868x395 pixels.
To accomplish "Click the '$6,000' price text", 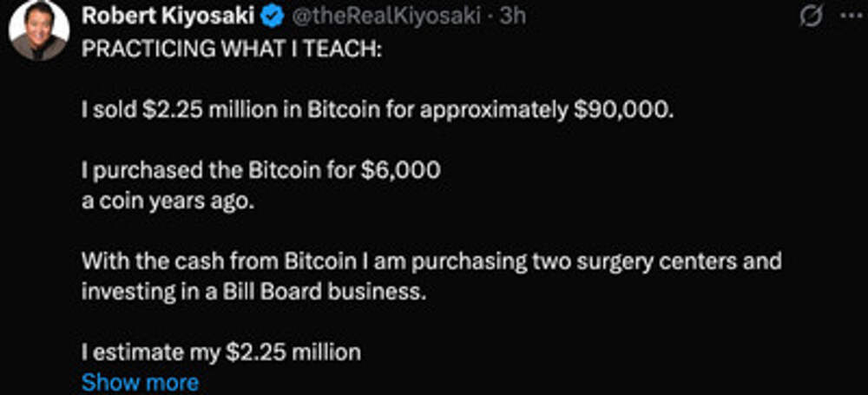I will [408, 168].
